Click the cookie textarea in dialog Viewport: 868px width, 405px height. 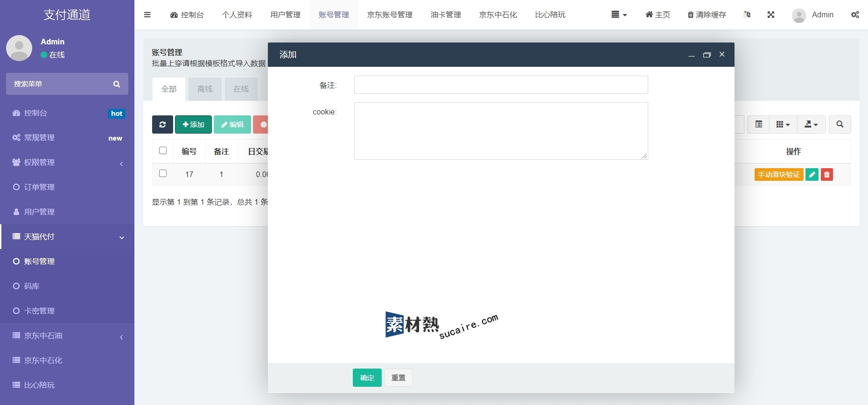tap(501, 131)
